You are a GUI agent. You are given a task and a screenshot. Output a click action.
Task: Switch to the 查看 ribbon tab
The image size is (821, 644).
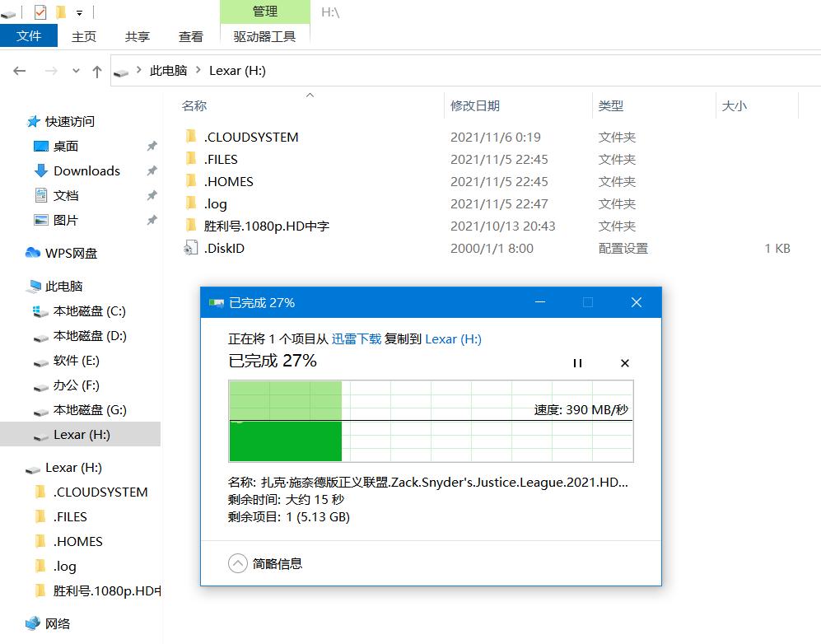tap(190, 36)
